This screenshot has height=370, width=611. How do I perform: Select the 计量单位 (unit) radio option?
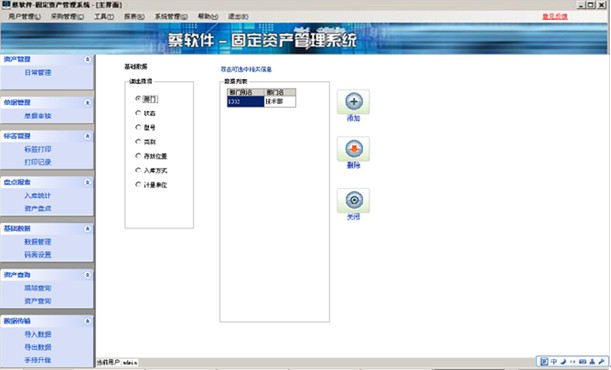click(x=138, y=185)
